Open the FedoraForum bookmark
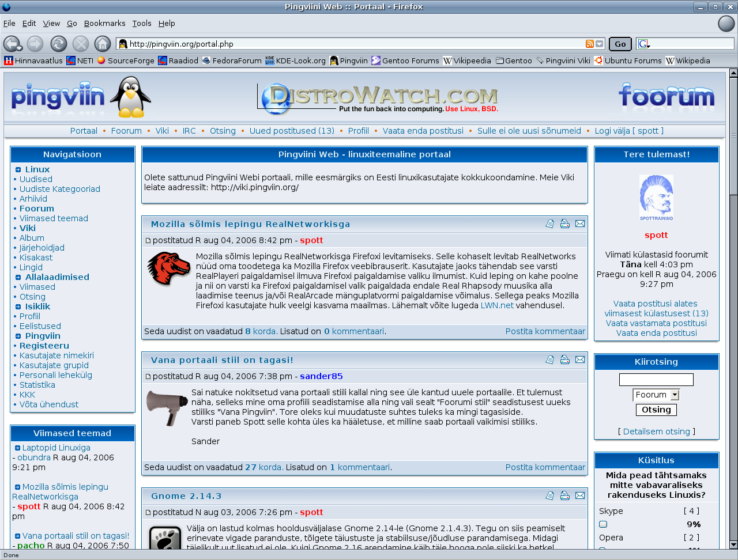The width and height of the screenshot is (738, 560). coord(232,60)
